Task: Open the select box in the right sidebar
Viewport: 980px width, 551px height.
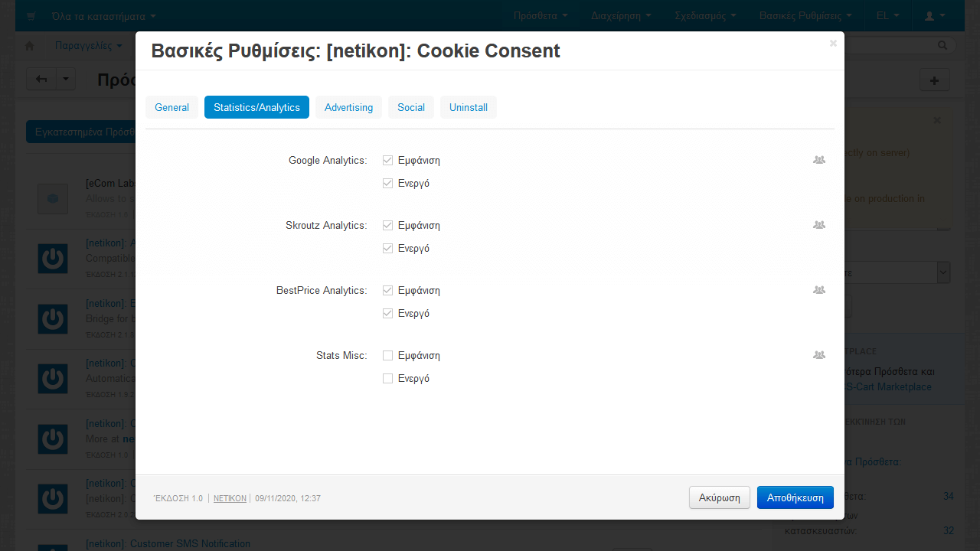Action: tap(896, 272)
